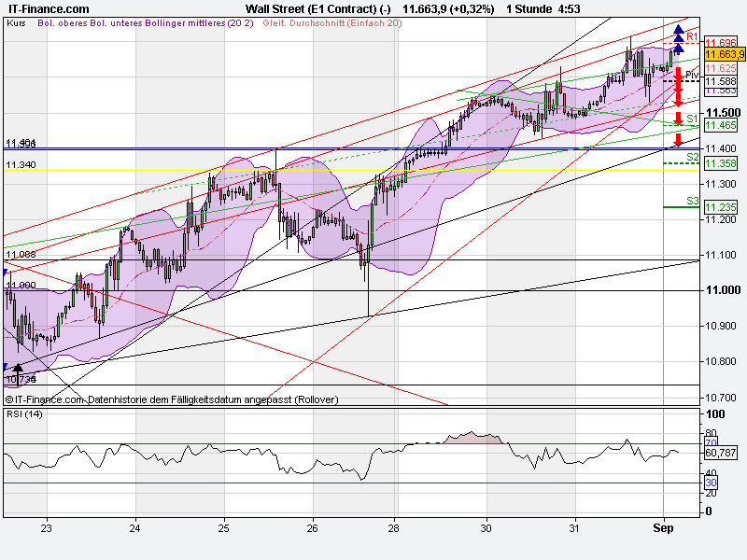Open the IT-Finance.com link
This screenshot has width=747, height=560.
(x=47, y=7)
